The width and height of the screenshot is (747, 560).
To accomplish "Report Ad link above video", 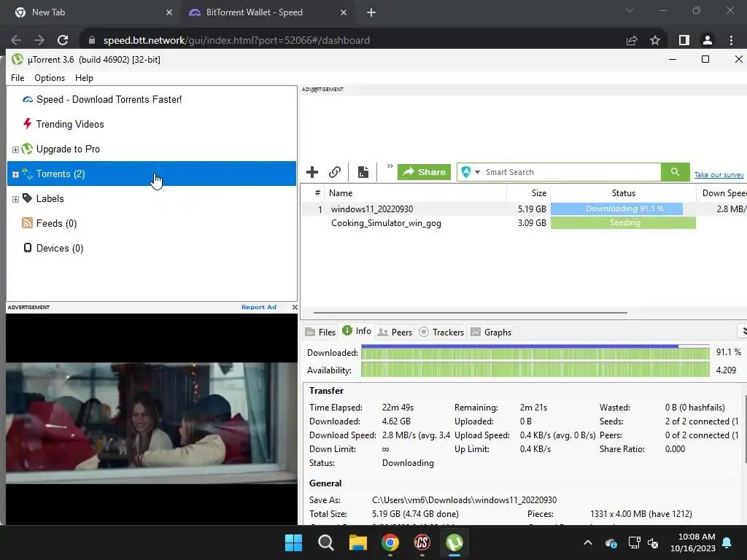I will click(x=259, y=307).
